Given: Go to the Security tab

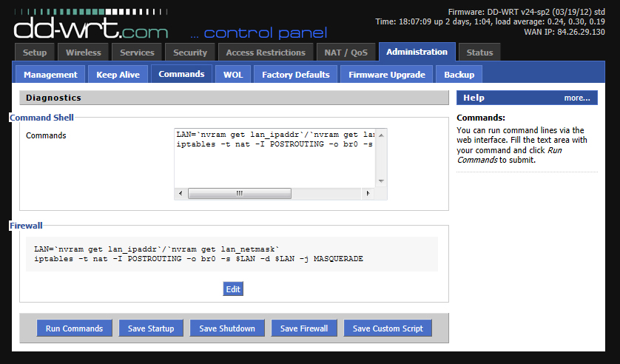Looking at the screenshot, I should point(190,53).
